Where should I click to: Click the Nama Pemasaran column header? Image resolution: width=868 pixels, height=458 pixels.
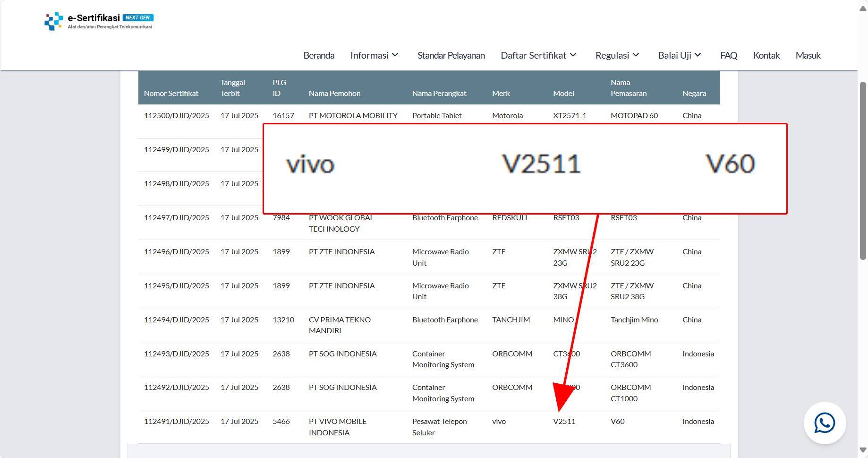[629, 88]
